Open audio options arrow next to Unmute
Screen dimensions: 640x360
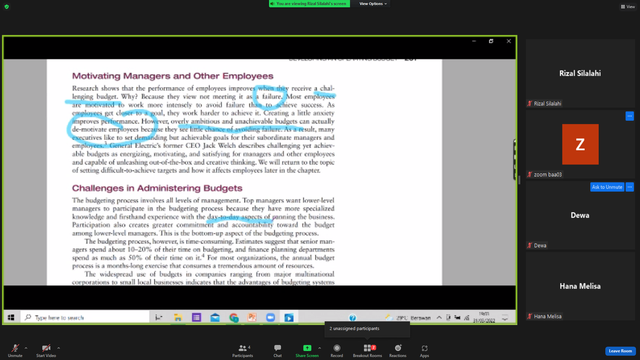point(26,348)
